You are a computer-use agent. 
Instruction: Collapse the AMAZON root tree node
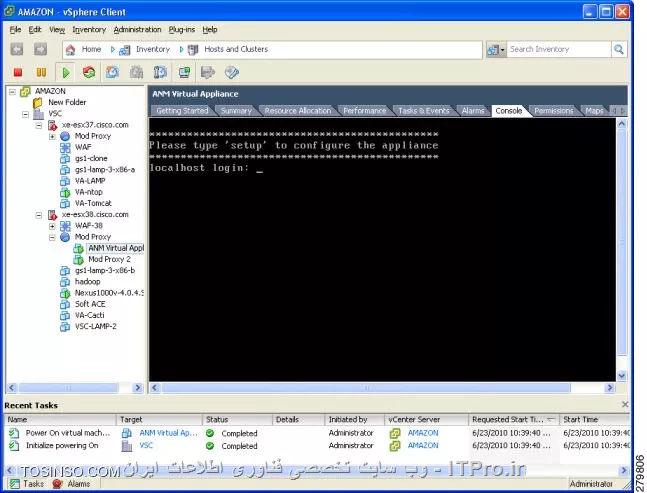(12, 91)
